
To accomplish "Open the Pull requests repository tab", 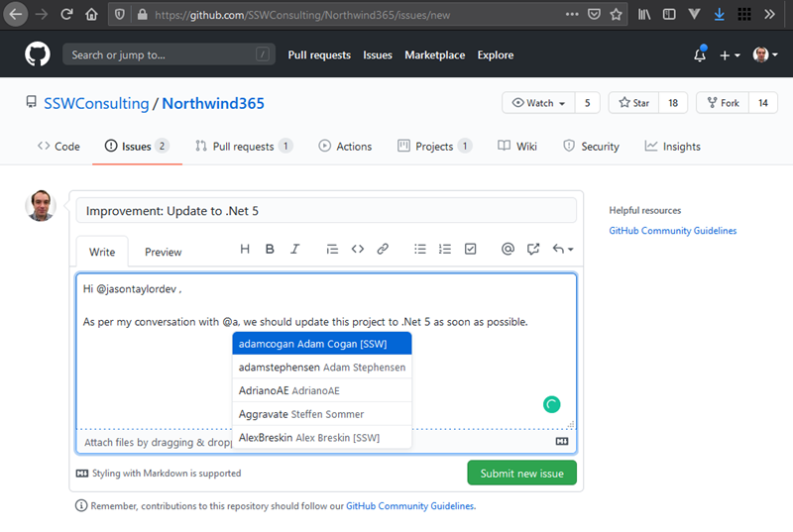I will click(x=244, y=147).
